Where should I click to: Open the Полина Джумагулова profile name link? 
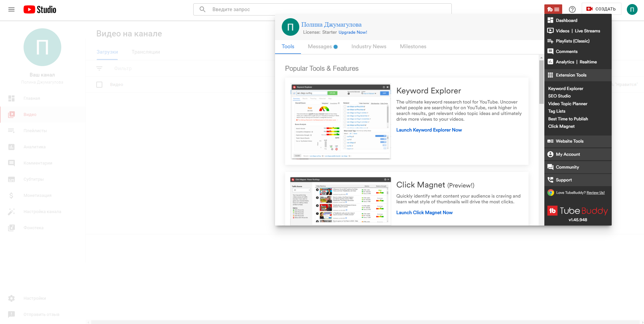[331, 25]
